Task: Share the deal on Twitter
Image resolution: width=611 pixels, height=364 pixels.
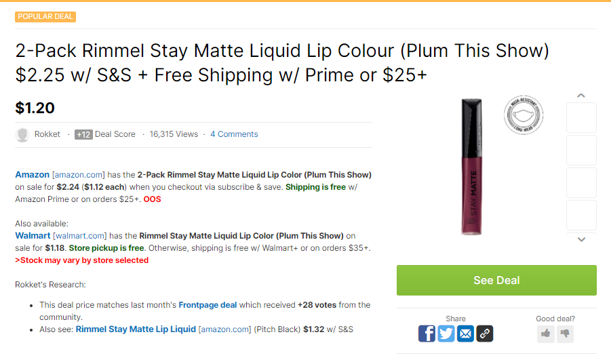Action: 446,333
